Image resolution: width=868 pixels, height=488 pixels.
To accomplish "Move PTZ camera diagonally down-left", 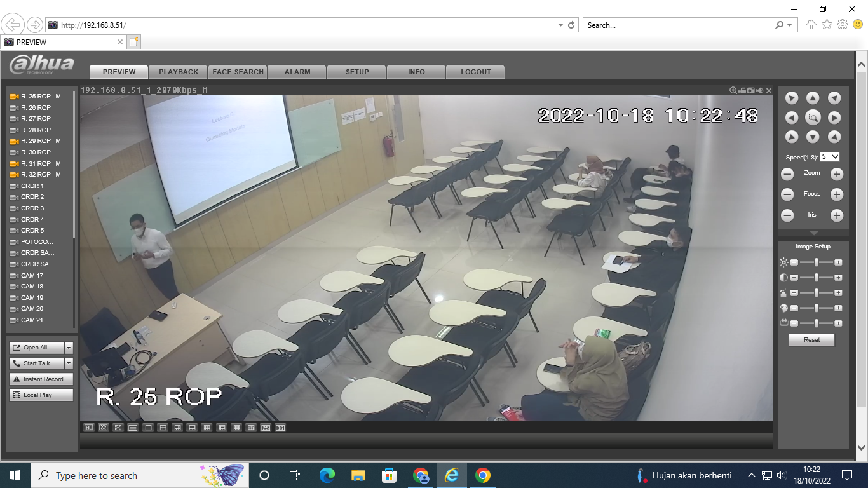I will tap(792, 137).
